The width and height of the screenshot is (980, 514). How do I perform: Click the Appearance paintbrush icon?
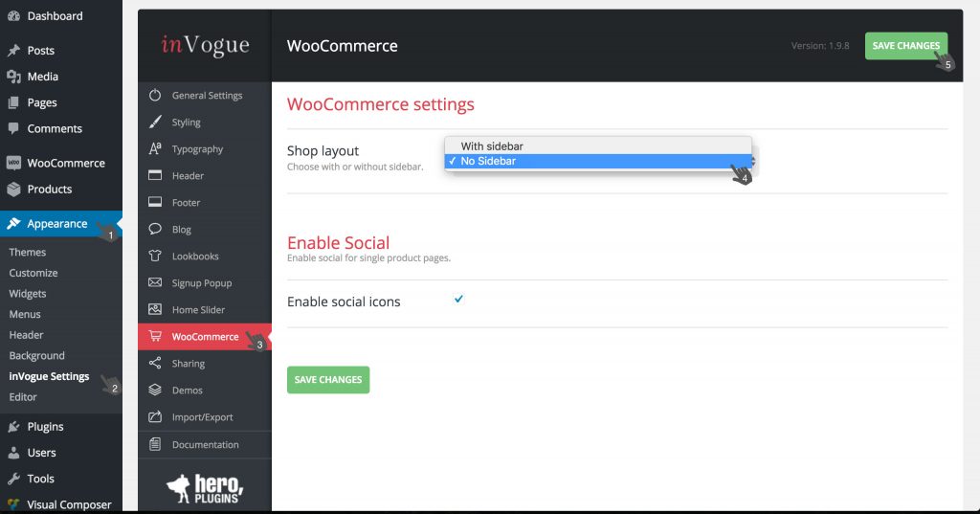coord(13,223)
